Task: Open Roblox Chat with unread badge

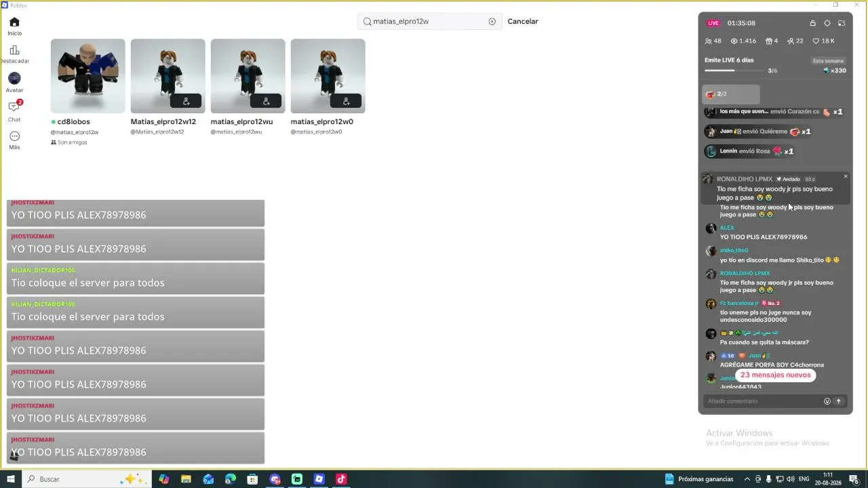Action: tap(14, 111)
